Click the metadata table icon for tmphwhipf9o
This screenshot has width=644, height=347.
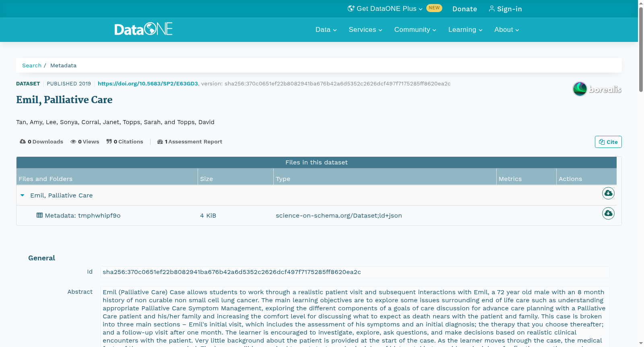39,215
